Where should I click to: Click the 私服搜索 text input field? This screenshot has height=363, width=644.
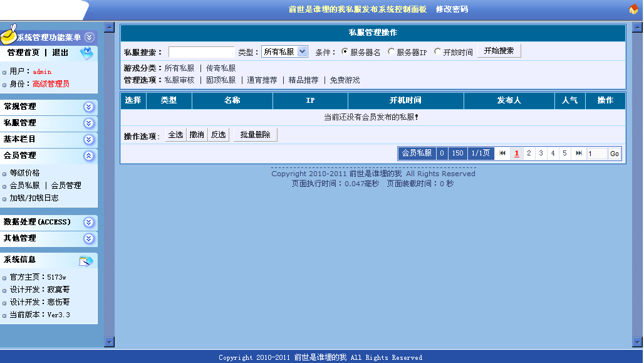tap(201, 52)
